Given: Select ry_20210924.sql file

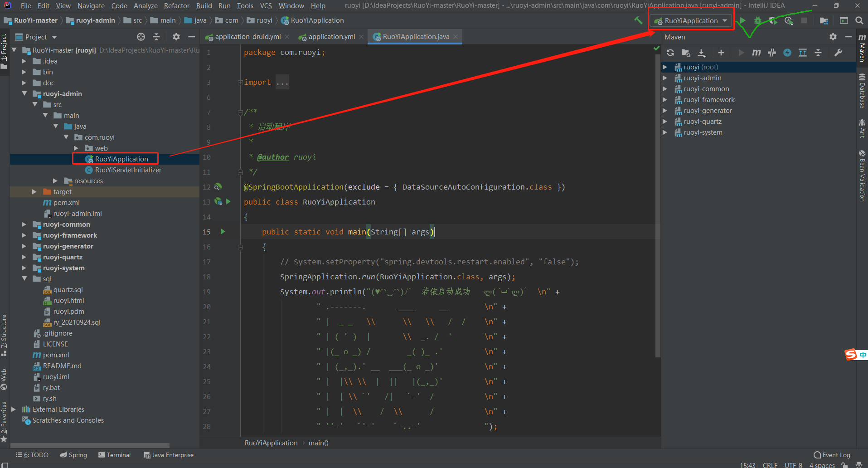Looking at the screenshot, I should (x=77, y=322).
